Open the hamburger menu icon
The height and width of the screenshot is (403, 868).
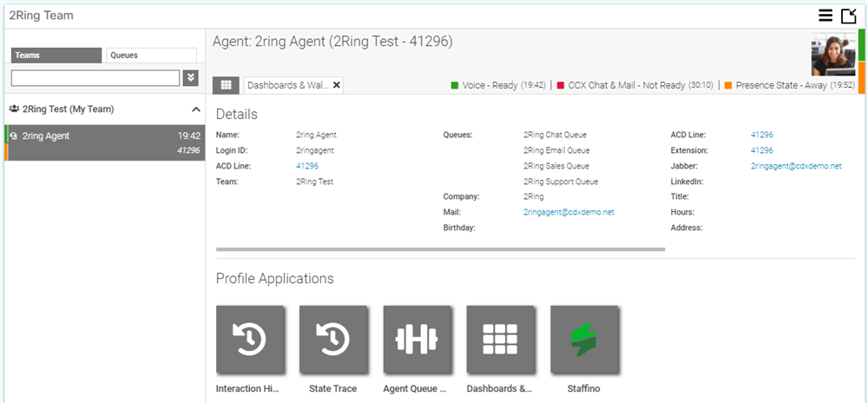tap(825, 16)
